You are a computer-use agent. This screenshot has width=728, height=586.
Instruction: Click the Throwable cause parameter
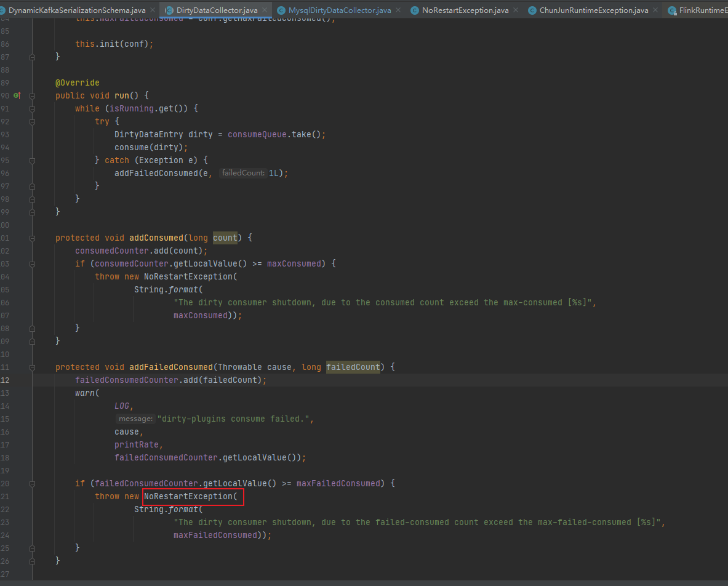pyautogui.click(x=254, y=367)
